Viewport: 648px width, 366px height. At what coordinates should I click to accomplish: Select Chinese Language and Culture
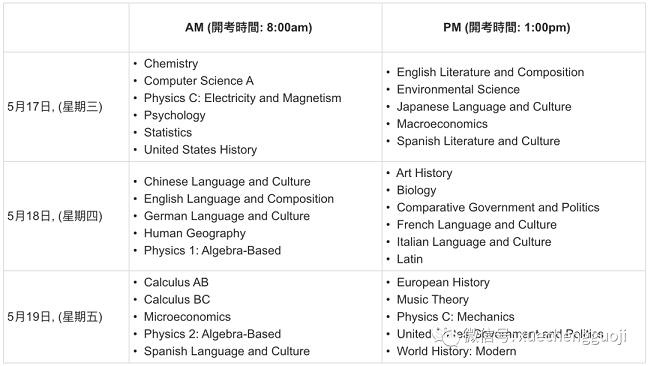(x=227, y=181)
